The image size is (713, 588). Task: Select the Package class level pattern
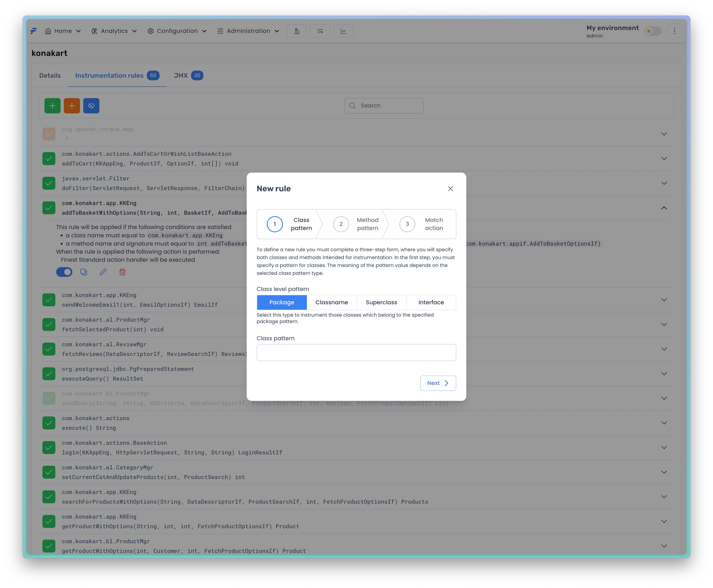tap(282, 303)
